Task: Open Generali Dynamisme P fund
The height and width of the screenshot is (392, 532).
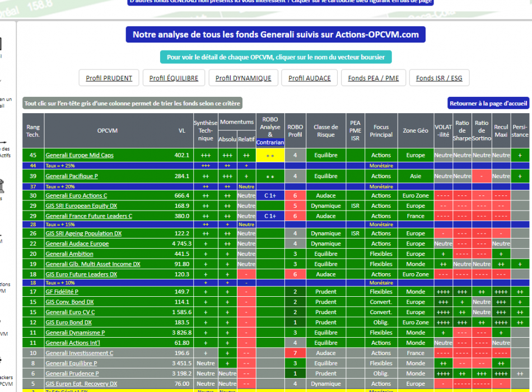Action: (x=75, y=333)
